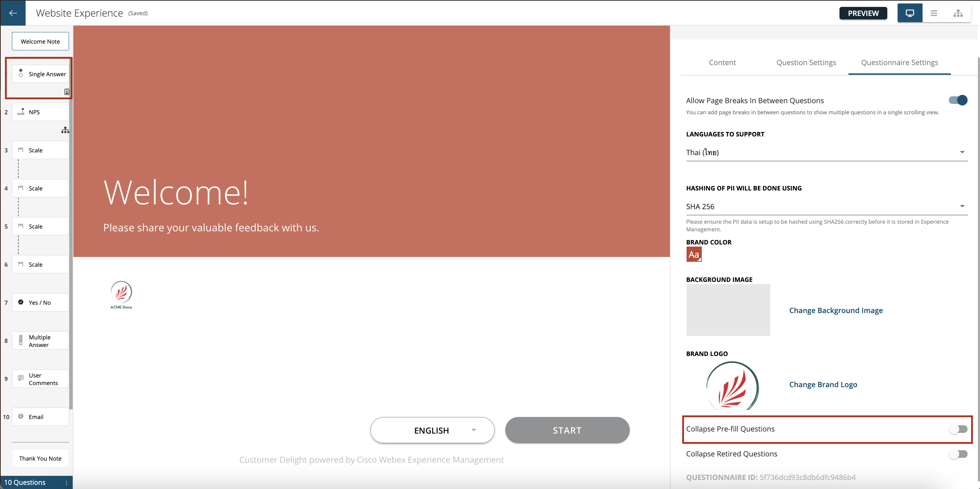The height and width of the screenshot is (489, 980).
Task: Click the Scale icon on question 3
Action: click(20, 150)
